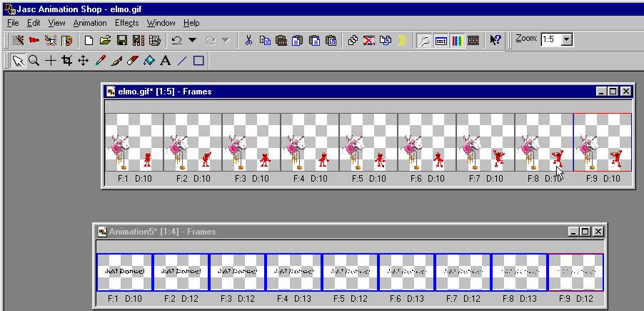Click 'F:7 D:10' label in elmo.gif window

coord(486,179)
